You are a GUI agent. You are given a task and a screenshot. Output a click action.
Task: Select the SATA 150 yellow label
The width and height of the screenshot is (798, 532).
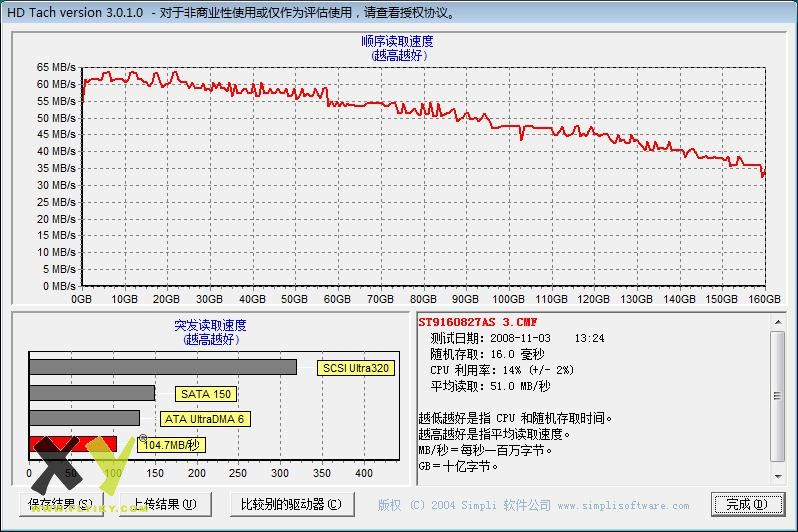(207, 394)
